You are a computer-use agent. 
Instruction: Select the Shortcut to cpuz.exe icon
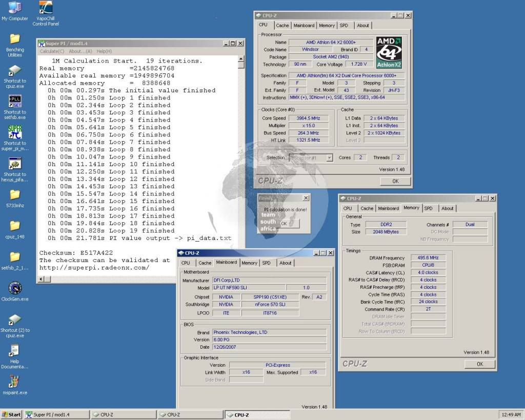coord(15,77)
